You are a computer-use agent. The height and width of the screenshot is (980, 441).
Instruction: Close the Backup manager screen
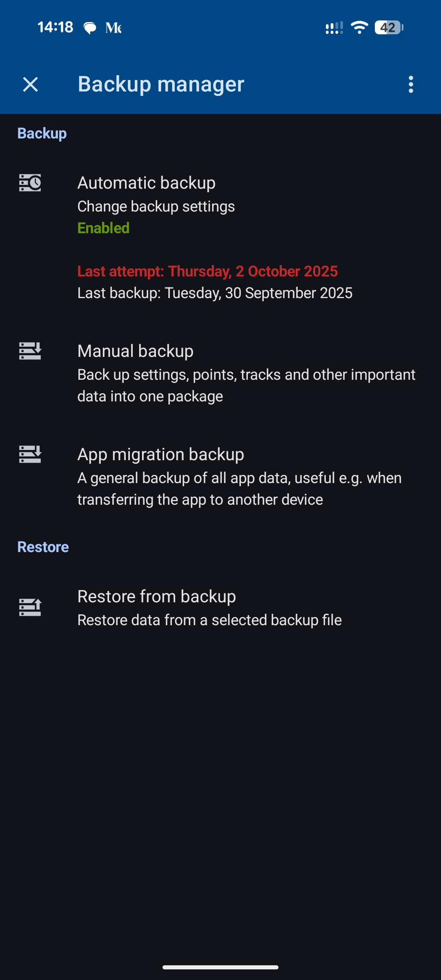coord(30,85)
